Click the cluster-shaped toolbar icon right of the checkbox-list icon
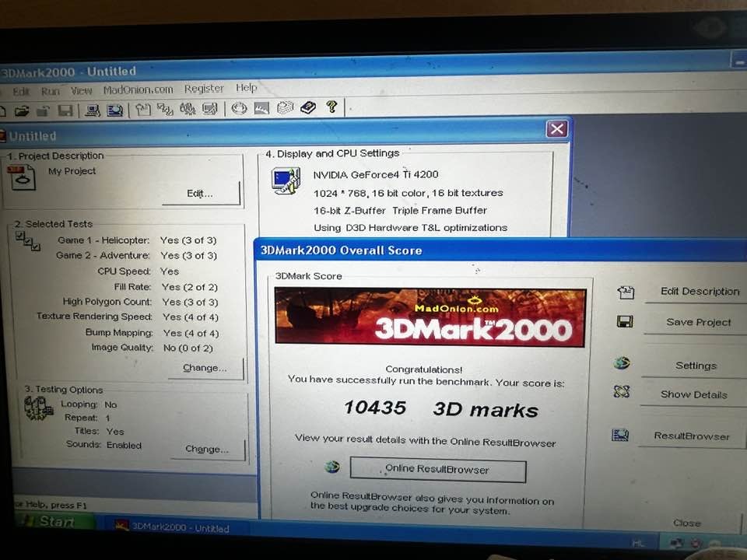Image resolution: width=747 pixels, height=560 pixels. [x=188, y=109]
